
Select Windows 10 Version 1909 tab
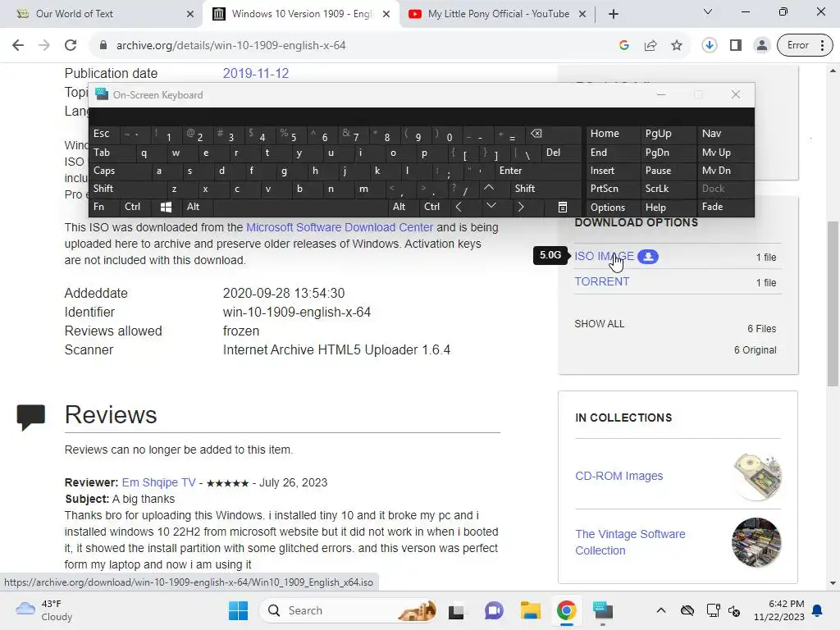pos(301,14)
